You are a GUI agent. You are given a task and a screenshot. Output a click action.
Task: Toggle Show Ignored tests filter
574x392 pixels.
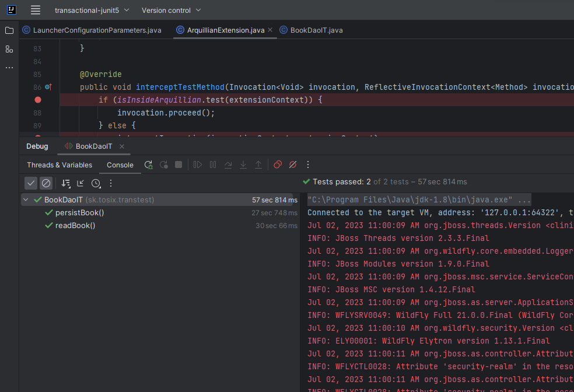pyautogui.click(x=45, y=183)
